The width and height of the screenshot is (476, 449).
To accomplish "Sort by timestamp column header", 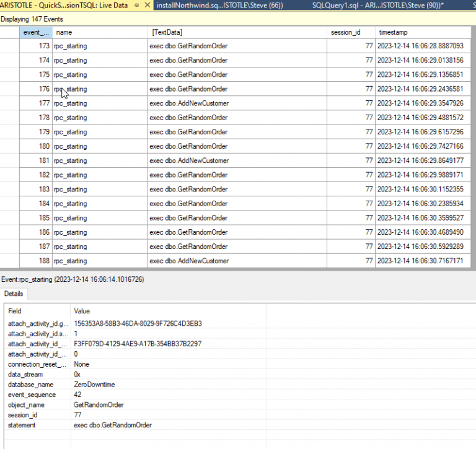I will 423,32.
